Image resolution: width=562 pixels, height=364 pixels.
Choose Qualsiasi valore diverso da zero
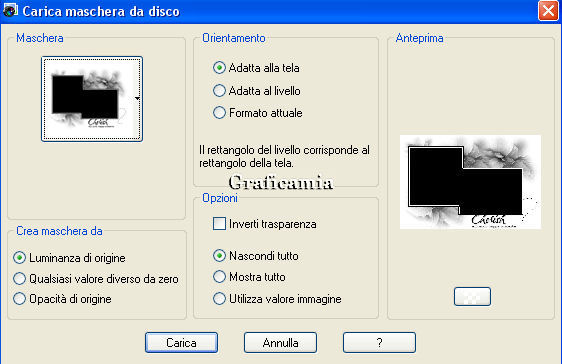(x=96, y=278)
